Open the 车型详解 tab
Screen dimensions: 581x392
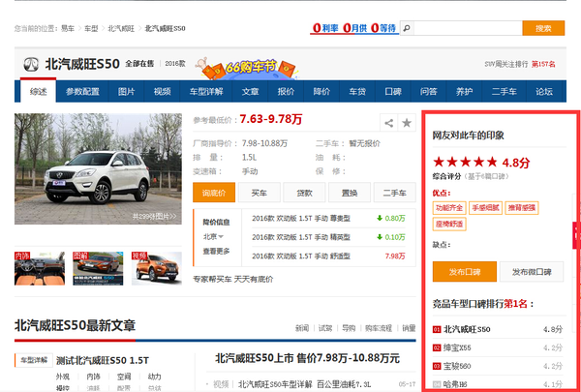point(206,91)
